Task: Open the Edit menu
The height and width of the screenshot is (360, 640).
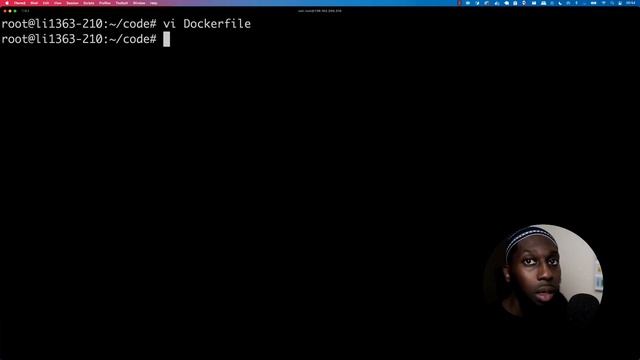Action: coord(46,3)
